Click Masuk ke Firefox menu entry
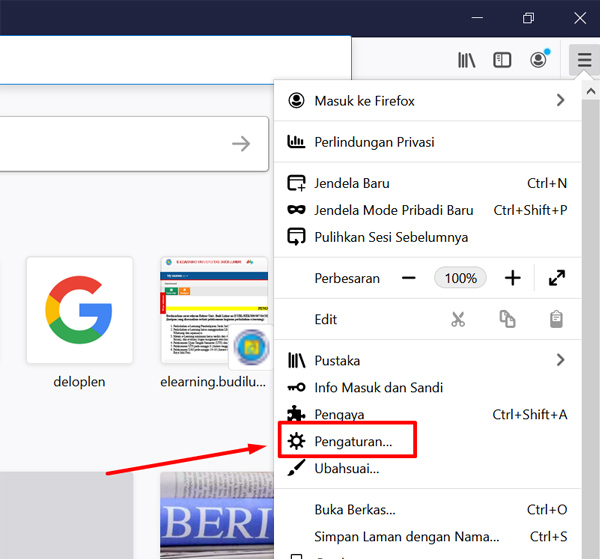This screenshot has width=600, height=559. 427,101
